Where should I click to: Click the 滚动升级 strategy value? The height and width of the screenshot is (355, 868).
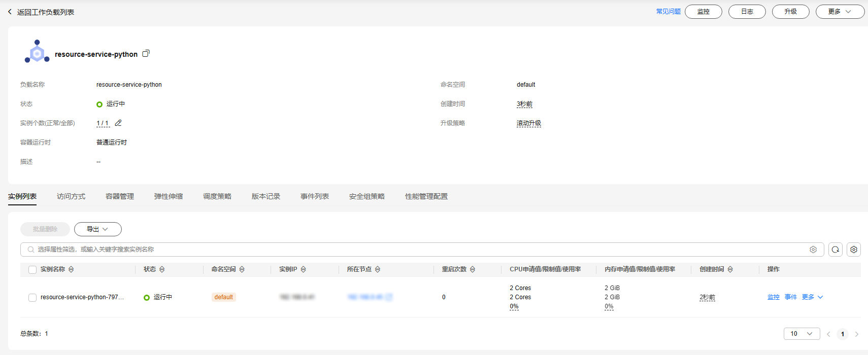pos(529,123)
